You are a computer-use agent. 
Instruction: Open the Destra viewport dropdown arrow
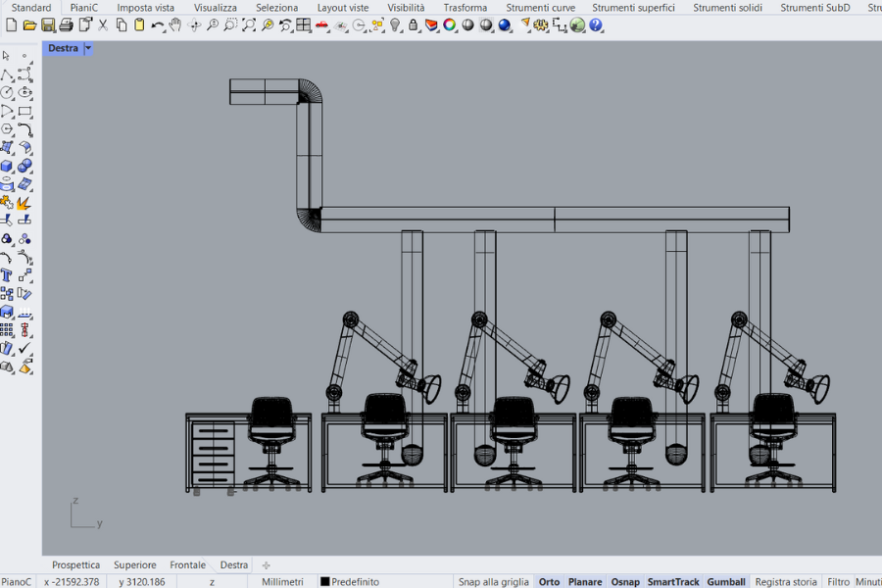point(88,48)
